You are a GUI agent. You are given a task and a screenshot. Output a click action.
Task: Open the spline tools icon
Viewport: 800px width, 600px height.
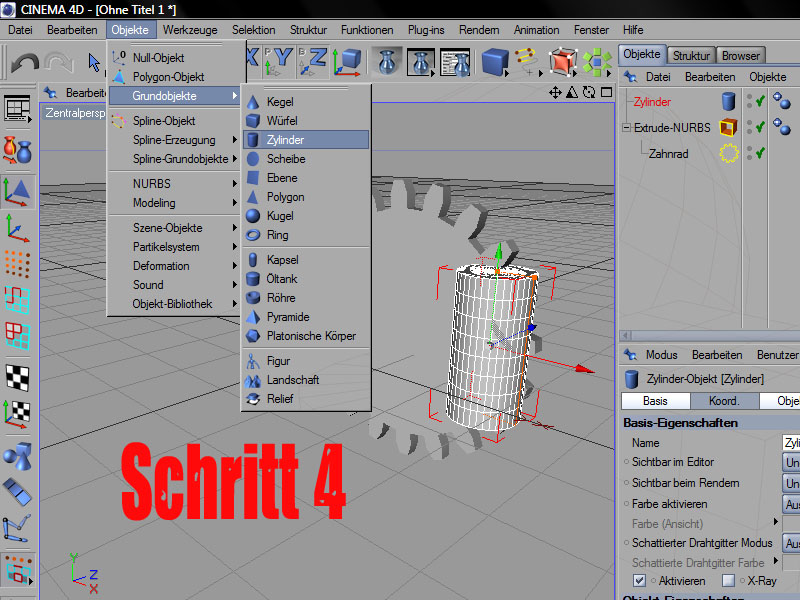[x=528, y=62]
